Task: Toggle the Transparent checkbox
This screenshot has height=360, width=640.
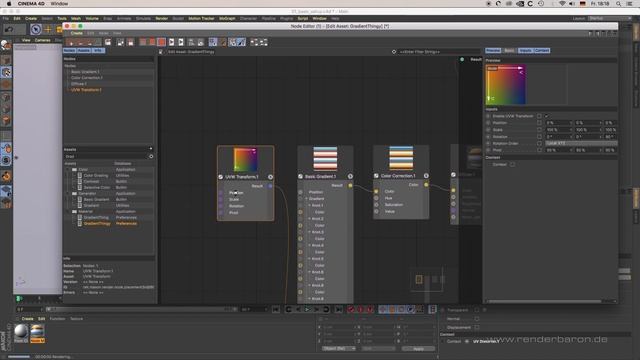Action: point(477,310)
